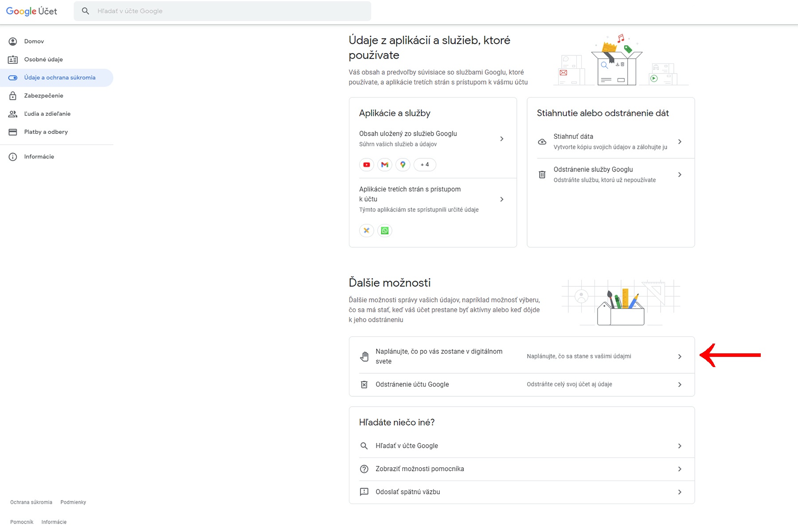Click the toggle icon beside Údaje a ochrana súkromia
798x532 pixels.
(13, 78)
